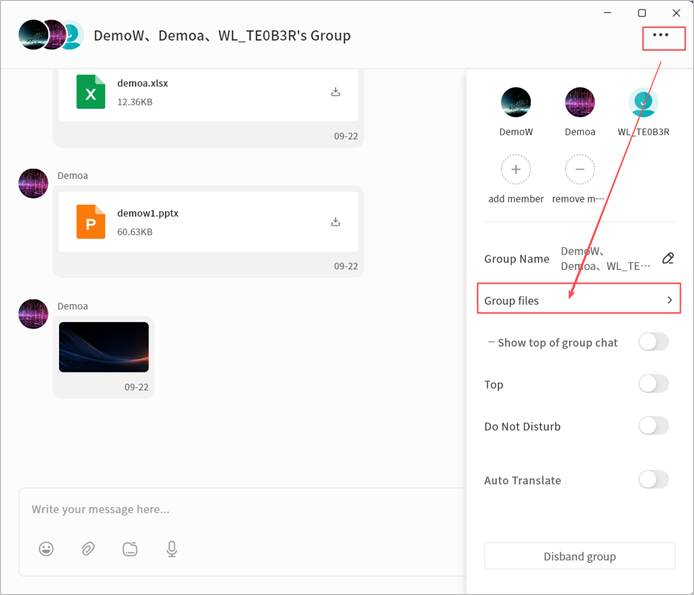Enable the Top toggle switch

pyautogui.click(x=653, y=384)
